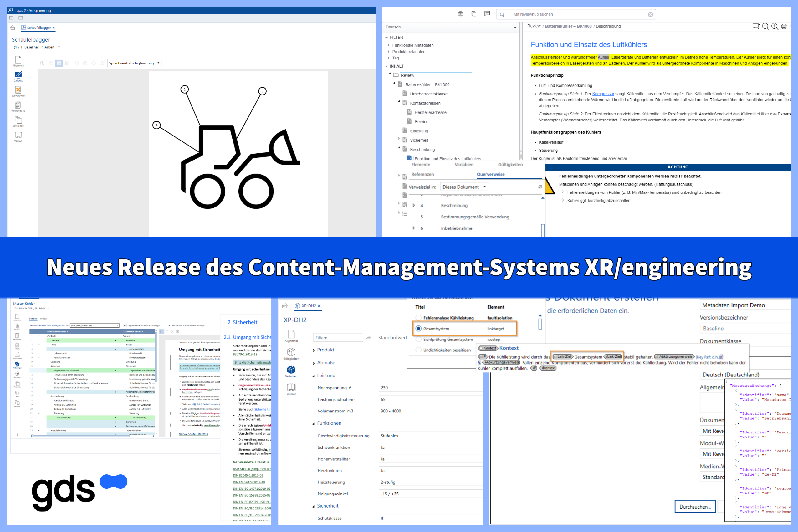Open the Variablen cube icon in XP-DH2
The height and width of the screenshot is (532, 798).
click(291, 370)
